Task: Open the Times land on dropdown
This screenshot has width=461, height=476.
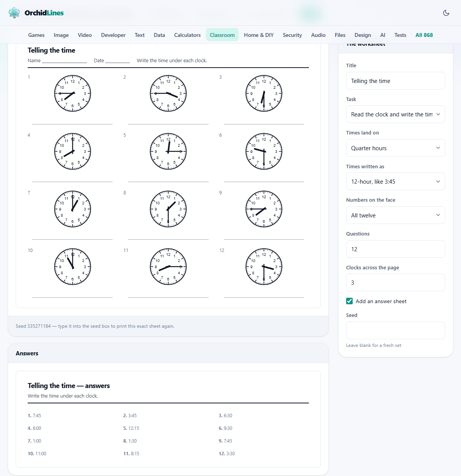Action: [x=396, y=148]
